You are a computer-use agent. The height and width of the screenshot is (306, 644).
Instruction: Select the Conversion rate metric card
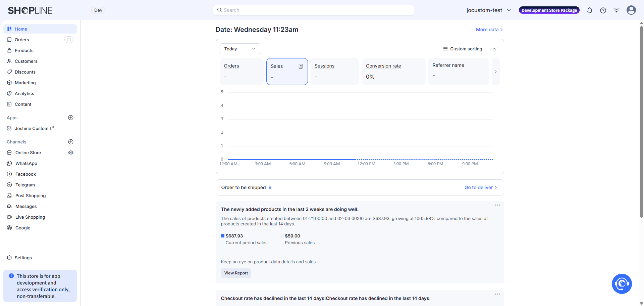pos(393,72)
